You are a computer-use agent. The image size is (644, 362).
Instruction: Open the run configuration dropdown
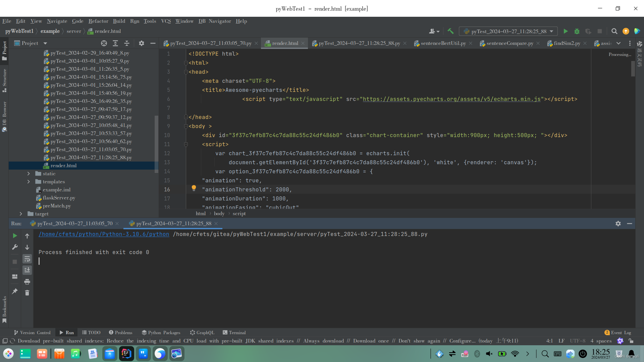click(551, 31)
